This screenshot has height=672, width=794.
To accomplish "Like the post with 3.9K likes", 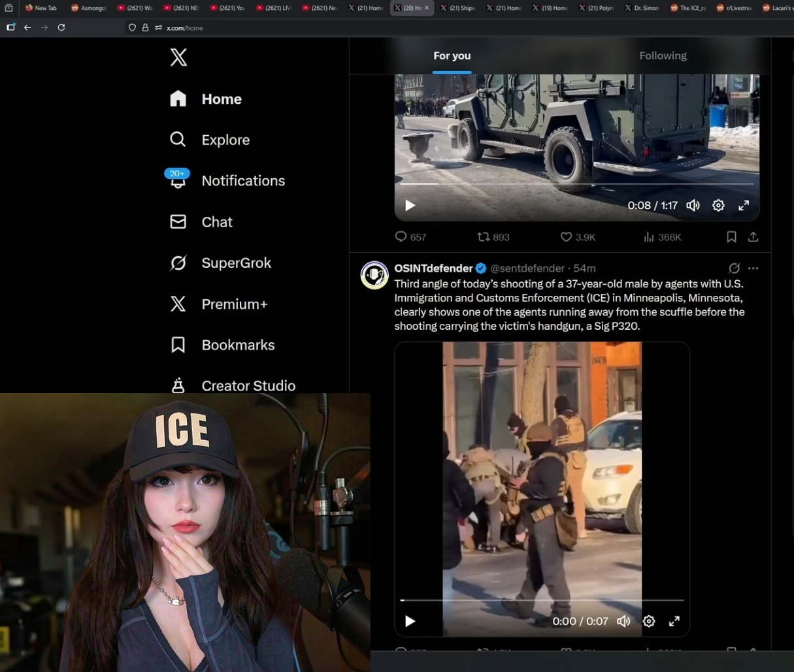I will [x=578, y=237].
